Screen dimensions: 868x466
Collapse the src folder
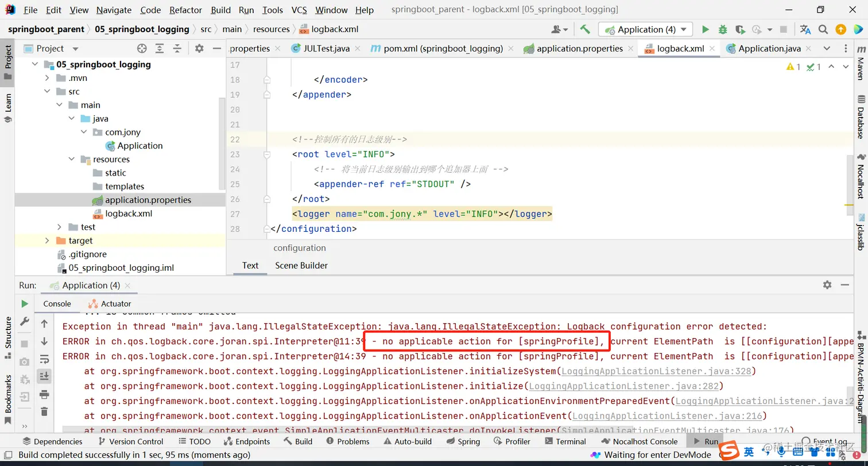(x=47, y=91)
